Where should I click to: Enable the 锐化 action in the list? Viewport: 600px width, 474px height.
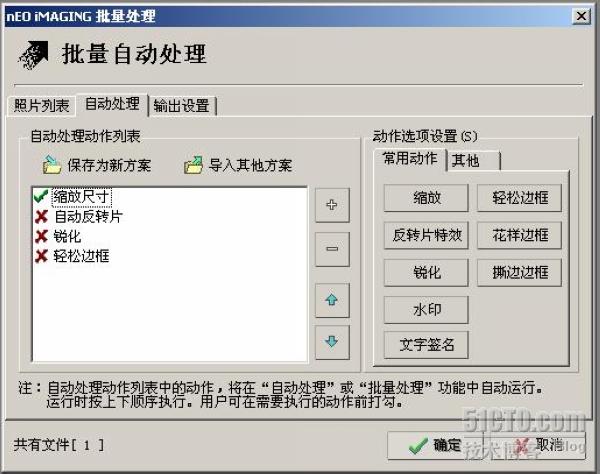point(41,236)
